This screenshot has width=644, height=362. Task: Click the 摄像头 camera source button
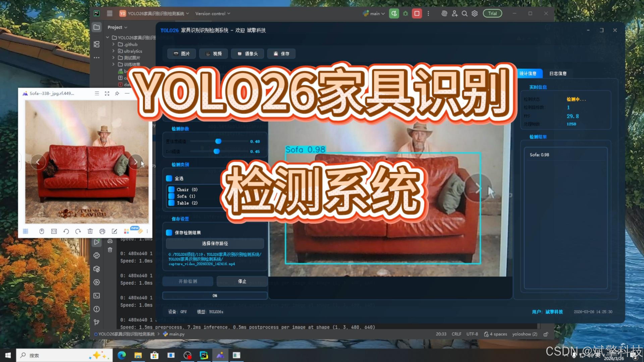click(248, 53)
